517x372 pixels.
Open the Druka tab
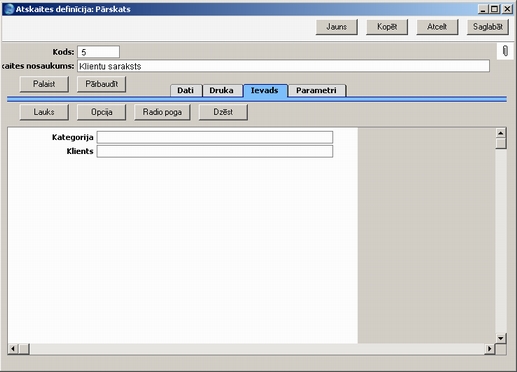click(x=221, y=91)
